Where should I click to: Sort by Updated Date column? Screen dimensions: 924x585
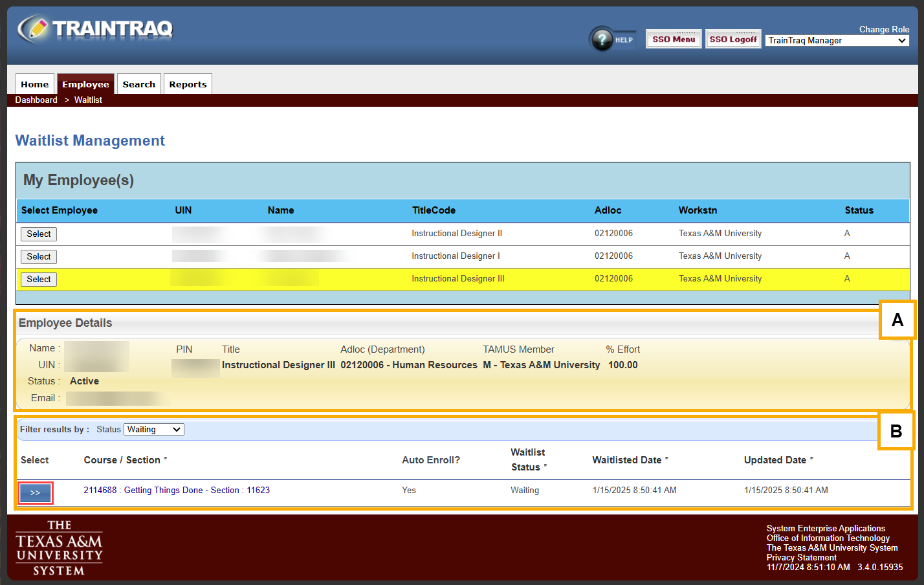tap(775, 460)
